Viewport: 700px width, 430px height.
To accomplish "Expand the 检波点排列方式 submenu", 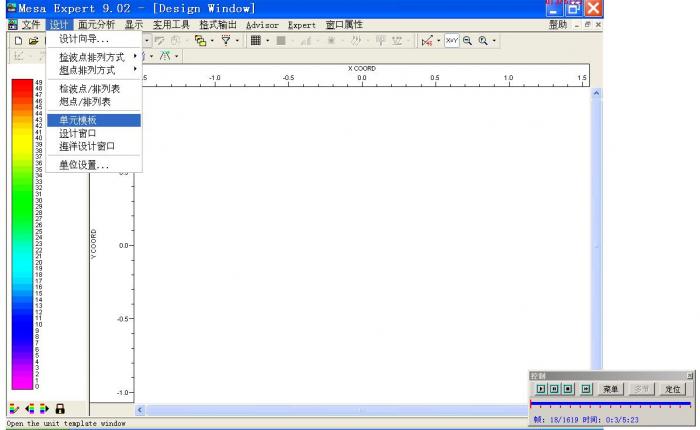I will coord(96,57).
